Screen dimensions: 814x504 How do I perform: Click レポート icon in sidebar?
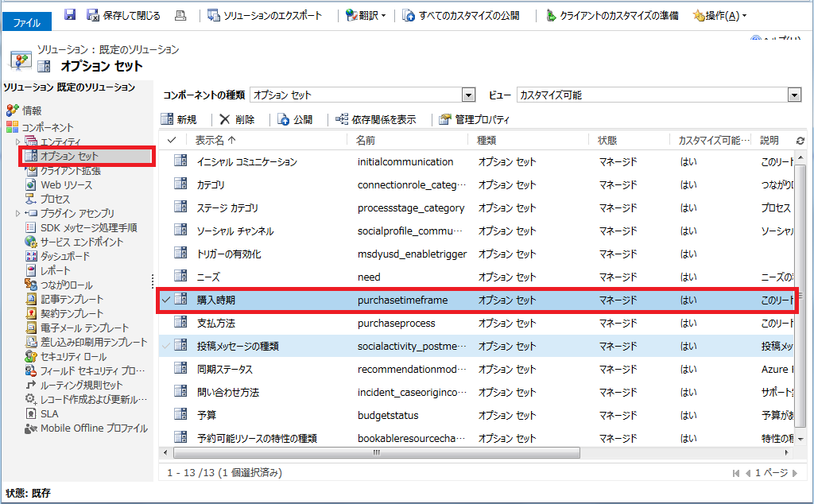[x=31, y=270]
